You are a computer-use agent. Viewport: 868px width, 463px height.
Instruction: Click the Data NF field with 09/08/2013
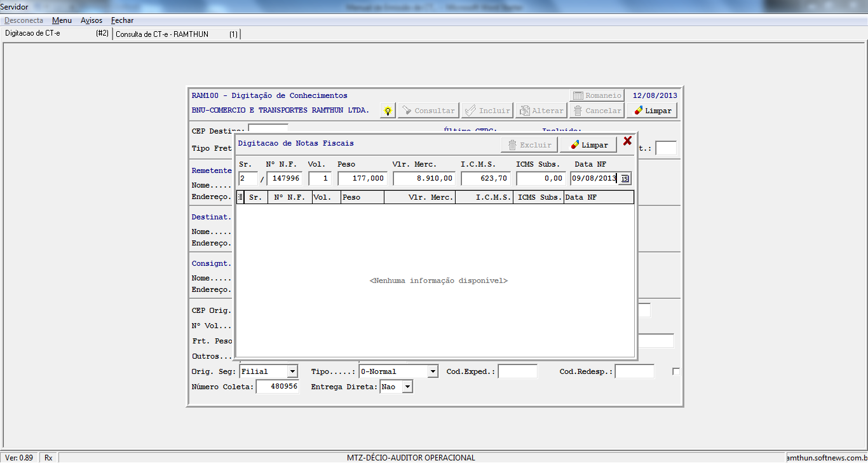594,179
